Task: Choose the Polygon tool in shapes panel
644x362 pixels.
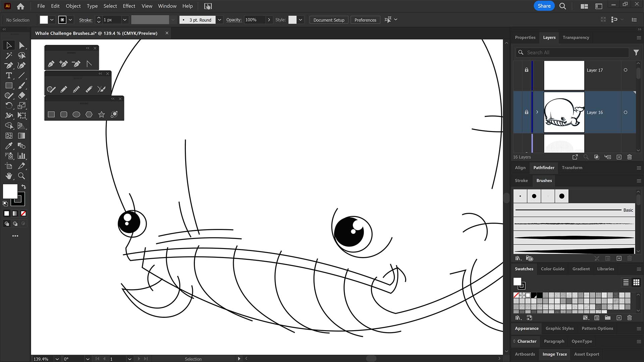Action: pos(89,115)
